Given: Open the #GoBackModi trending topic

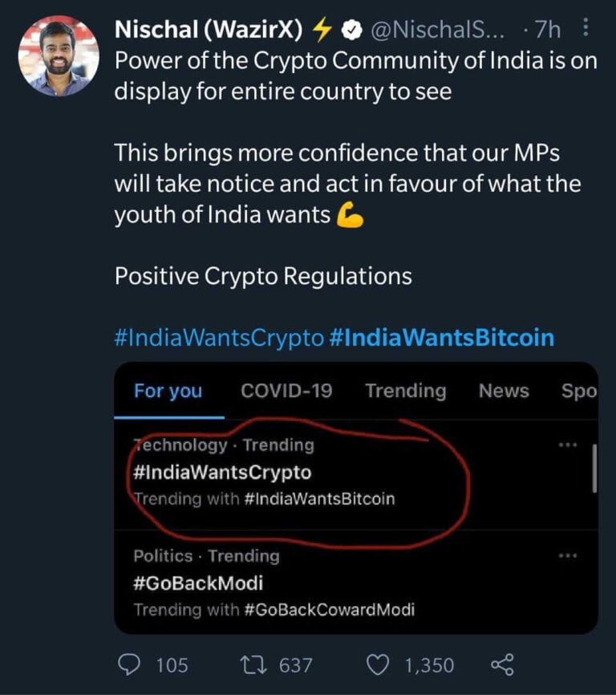Looking at the screenshot, I should point(197,583).
